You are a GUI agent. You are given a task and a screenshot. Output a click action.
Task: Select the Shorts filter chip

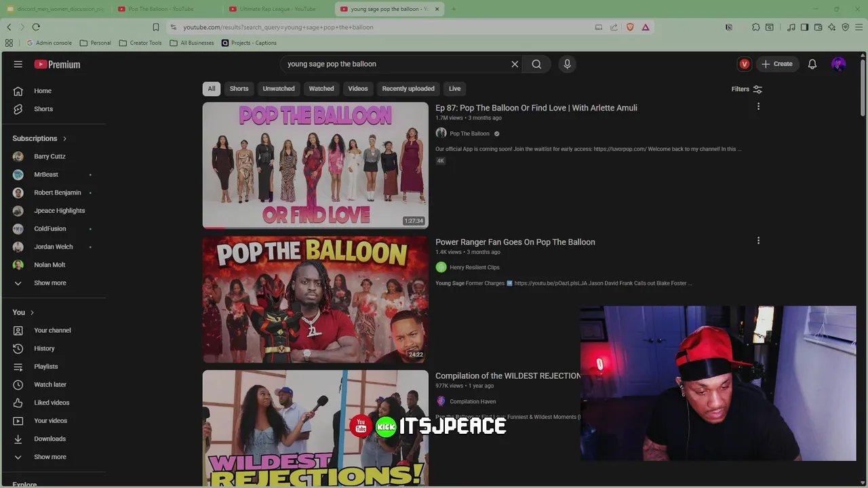239,89
